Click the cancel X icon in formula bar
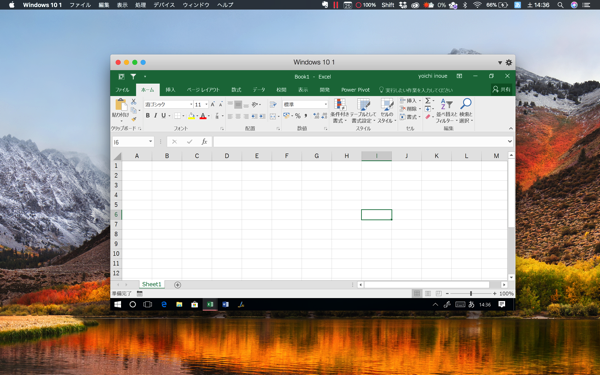The height and width of the screenshot is (375, 600). click(x=174, y=142)
